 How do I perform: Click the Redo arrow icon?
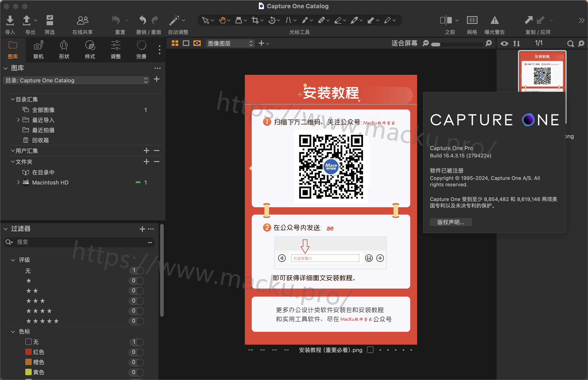click(x=155, y=20)
